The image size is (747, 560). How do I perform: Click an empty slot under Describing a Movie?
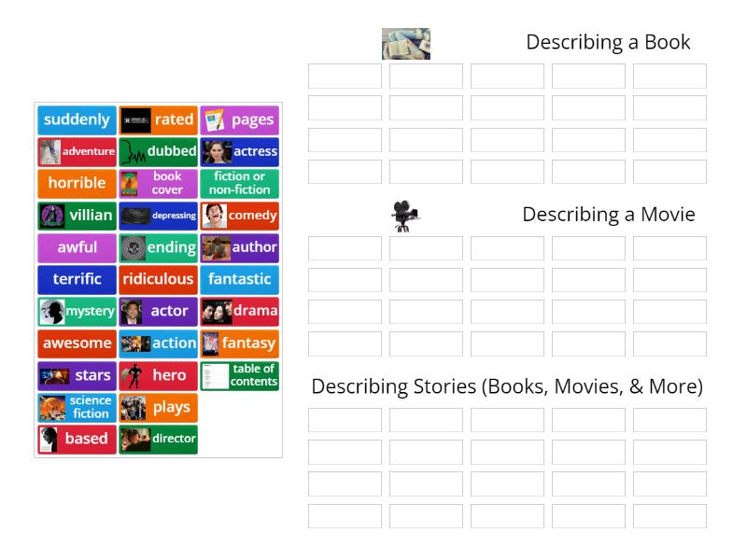345,247
